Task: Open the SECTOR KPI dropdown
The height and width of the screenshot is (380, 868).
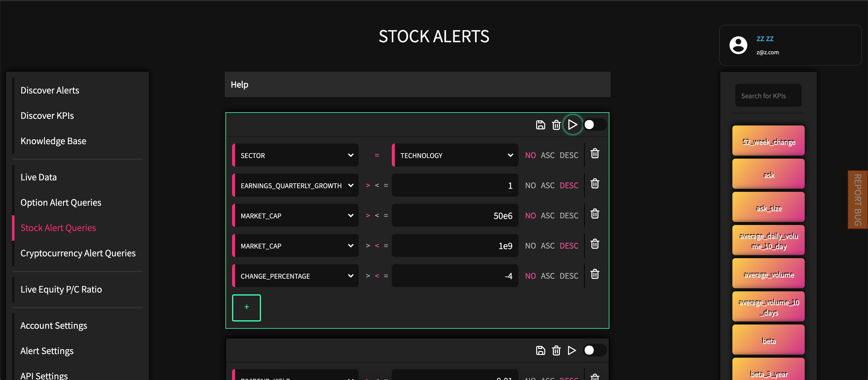Action: [295, 155]
